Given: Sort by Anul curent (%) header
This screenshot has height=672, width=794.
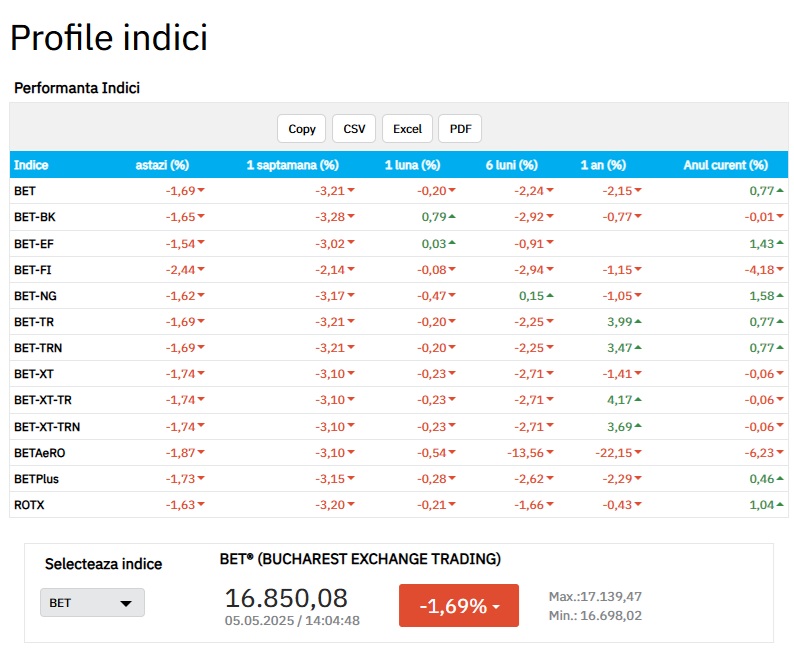Looking at the screenshot, I should (x=725, y=165).
